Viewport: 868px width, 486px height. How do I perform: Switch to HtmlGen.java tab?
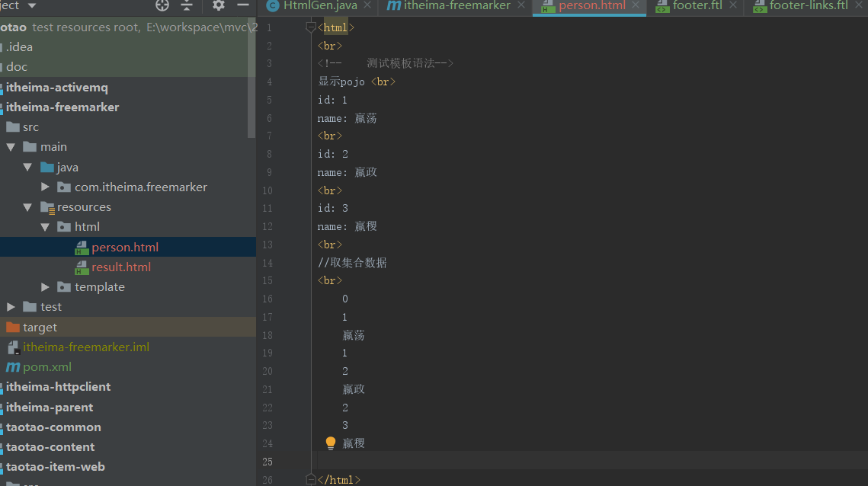[x=320, y=5]
